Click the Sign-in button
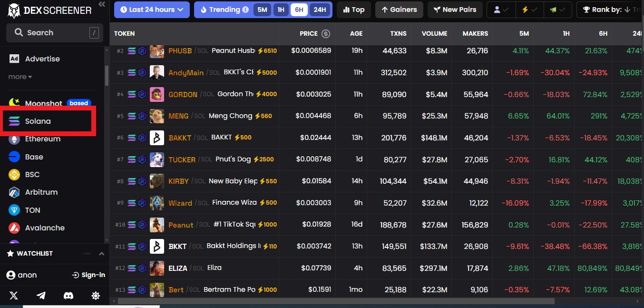 [x=88, y=275]
